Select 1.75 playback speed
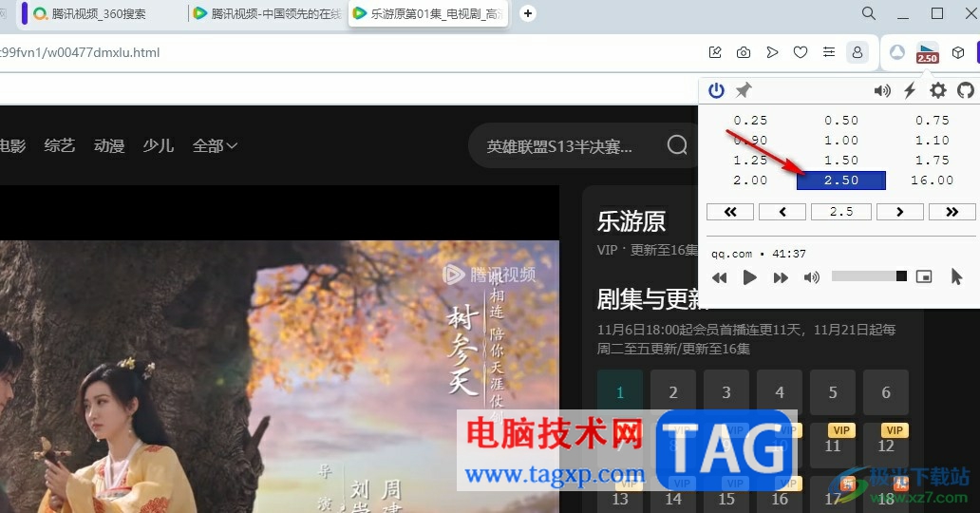This screenshot has width=980, height=513. tap(932, 161)
